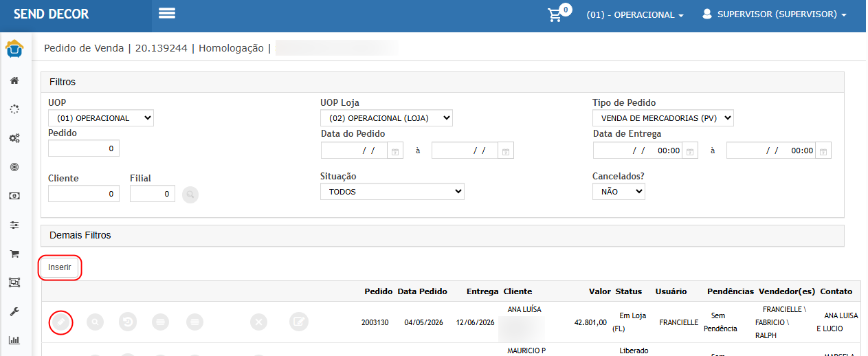
Task: Click the Data do Pedido end date field
Action: [465, 151]
